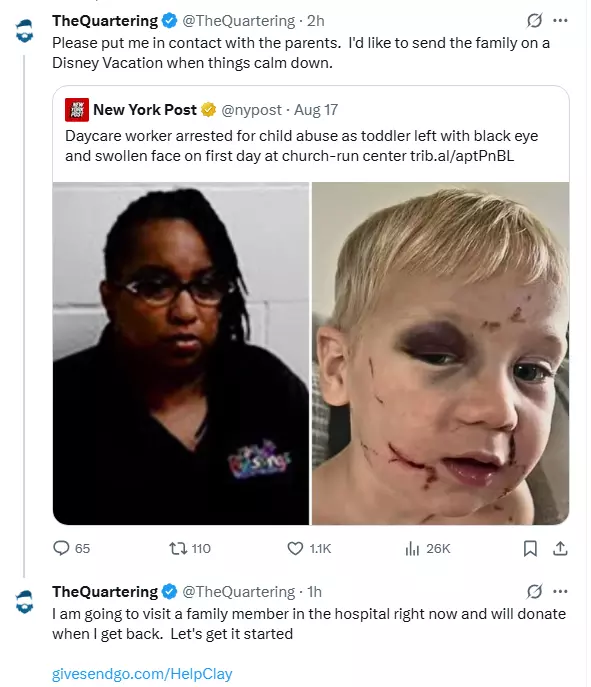Open the left image in quoted tweet

(180, 353)
